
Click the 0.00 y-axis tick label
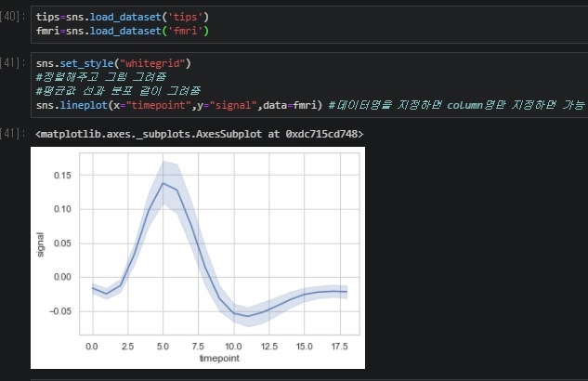point(62,277)
